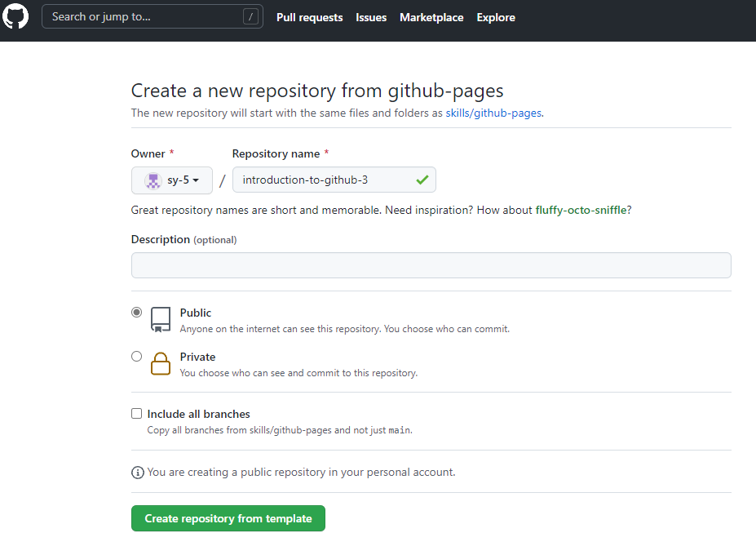Open Pull requests in the top navigation
The width and height of the screenshot is (756, 555).
[x=309, y=17]
